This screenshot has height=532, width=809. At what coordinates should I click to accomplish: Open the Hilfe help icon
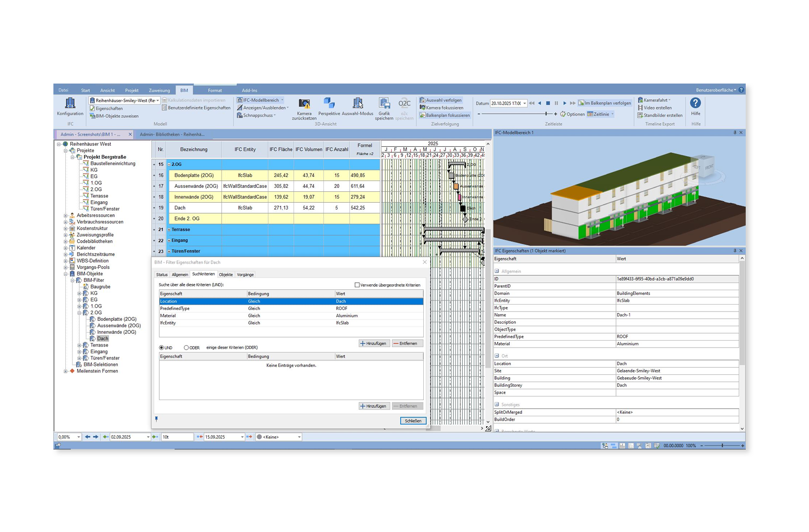(x=695, y=103)
